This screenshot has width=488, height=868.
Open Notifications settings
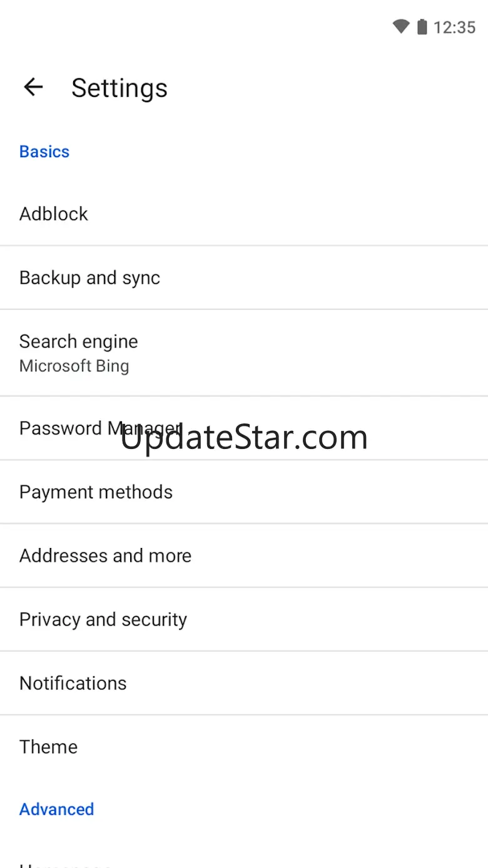point(244,683)
